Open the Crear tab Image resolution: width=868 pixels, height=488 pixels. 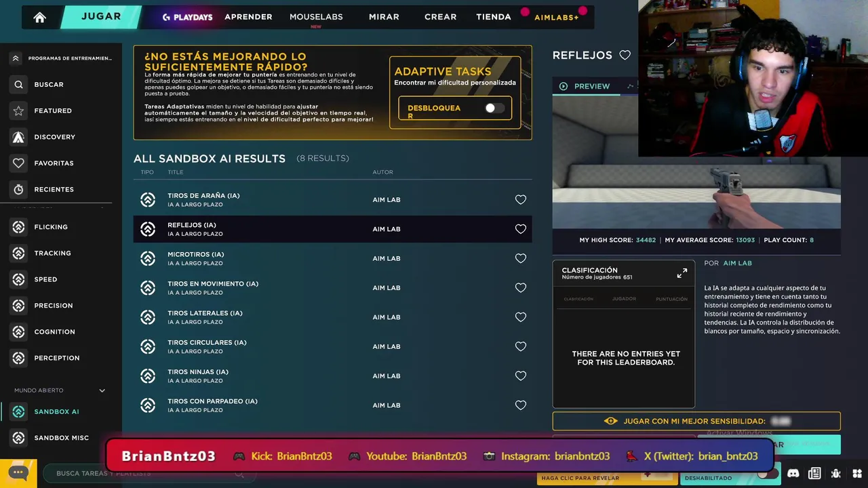point(440,17)
